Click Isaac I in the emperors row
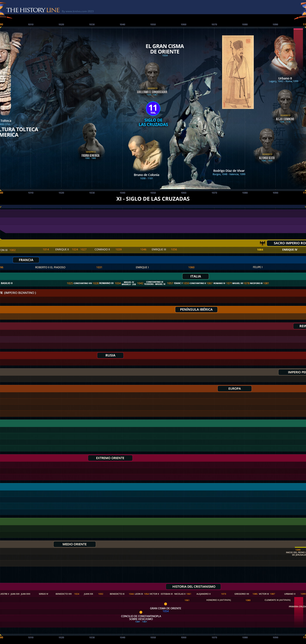 [x=178, y=283]
